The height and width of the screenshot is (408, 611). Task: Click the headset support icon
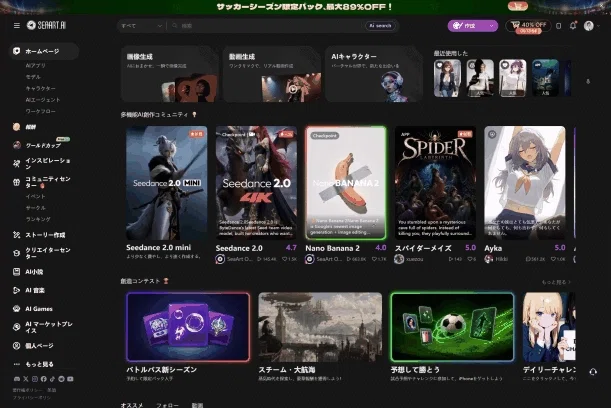(x=593, y=372)
